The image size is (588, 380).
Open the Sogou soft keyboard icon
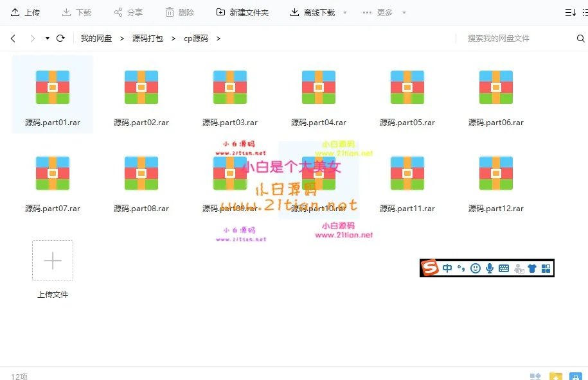pos(504,268)
